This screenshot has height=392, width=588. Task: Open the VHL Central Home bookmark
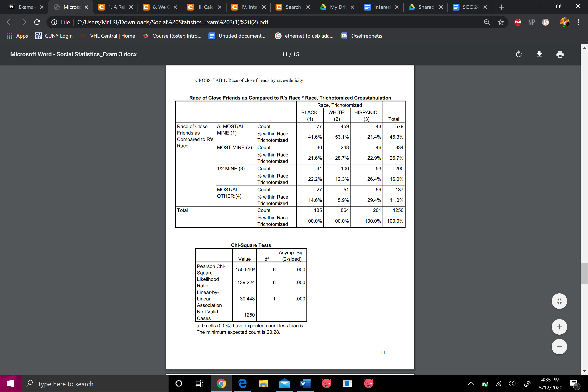(108, 36)
